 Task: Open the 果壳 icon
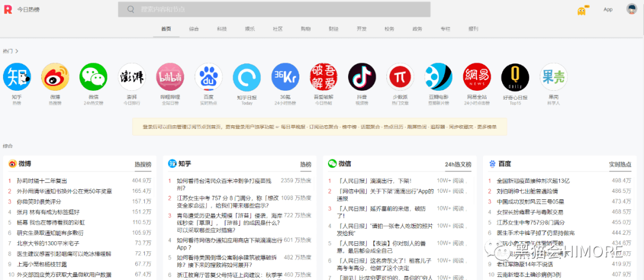[x=553, y=77]
